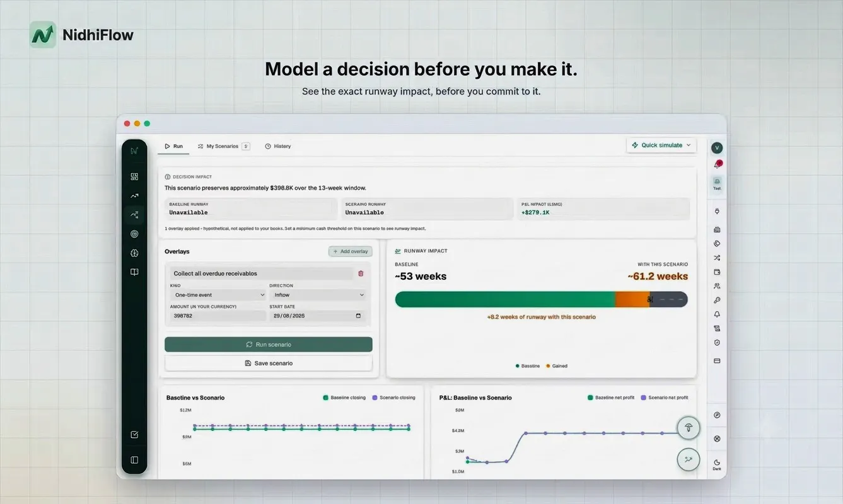
Task: Toggle the Scenario closing legend series
Action: click(394, 398)
